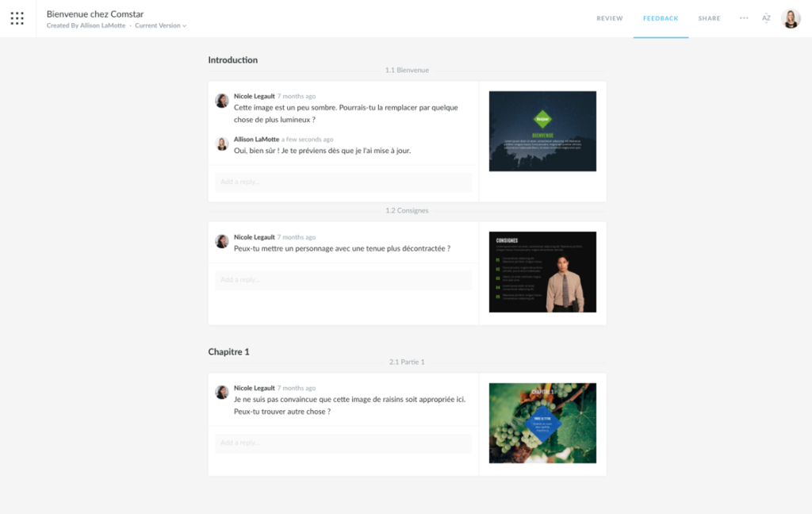This screenshot has width=812, height=514.
Task: Click the Bienvenue slide thumbnail
Action: click(542, 131)
